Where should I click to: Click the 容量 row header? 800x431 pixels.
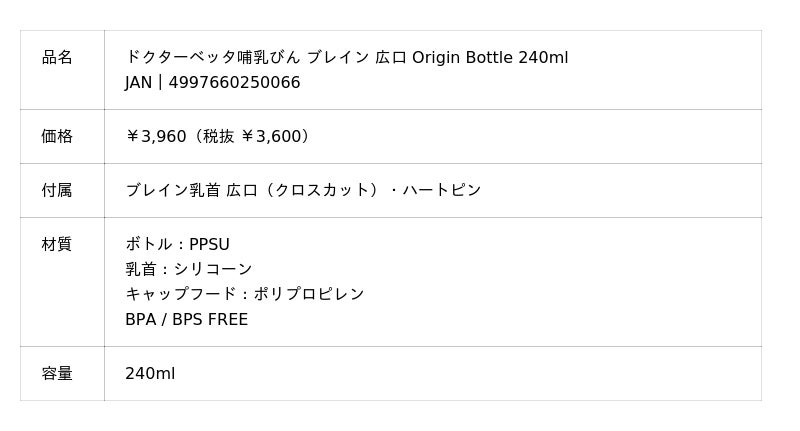(57, 373)
